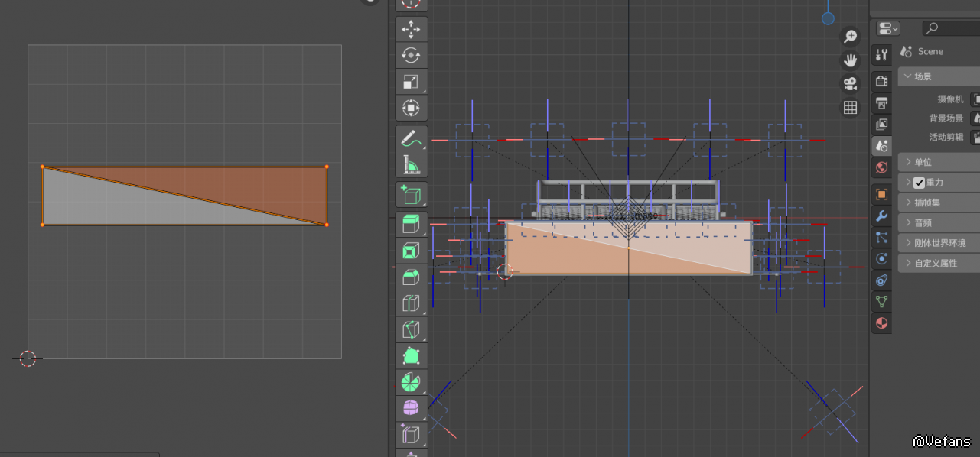
Task: Toggle the 重力 checkbox
Action: pos(920,183)
